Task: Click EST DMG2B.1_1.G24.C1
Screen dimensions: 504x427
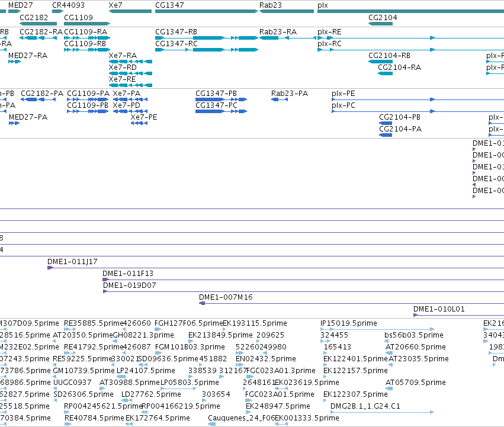Action: pos(382,412)
